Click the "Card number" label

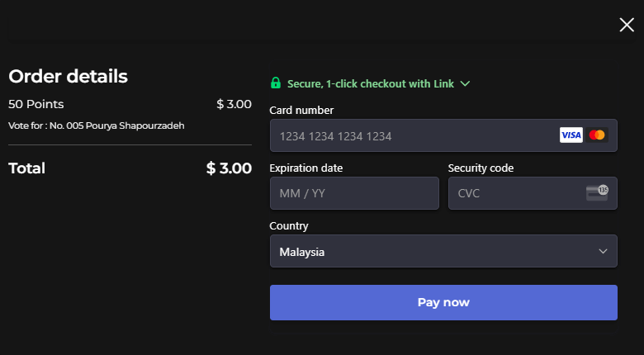tap(301, 110)
